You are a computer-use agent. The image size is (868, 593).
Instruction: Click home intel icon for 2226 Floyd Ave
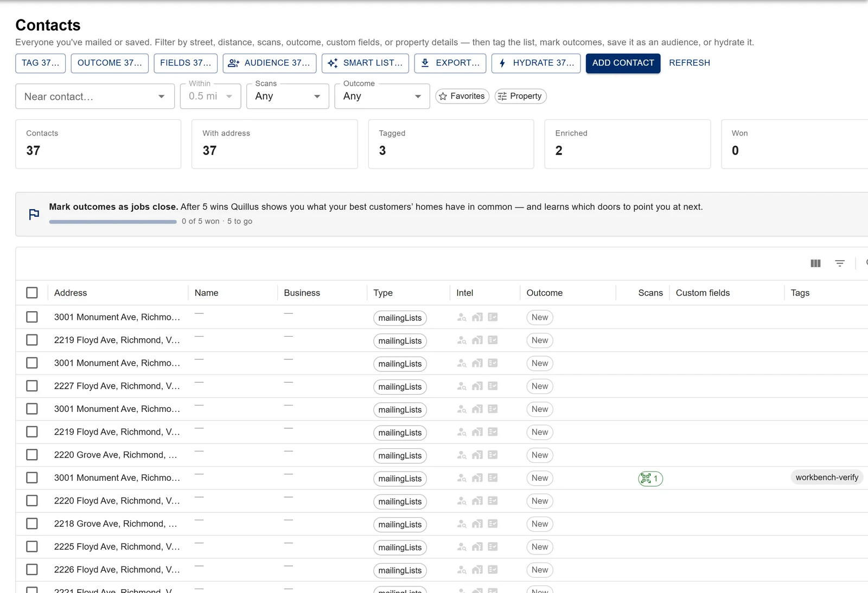[x=477, y=570]
